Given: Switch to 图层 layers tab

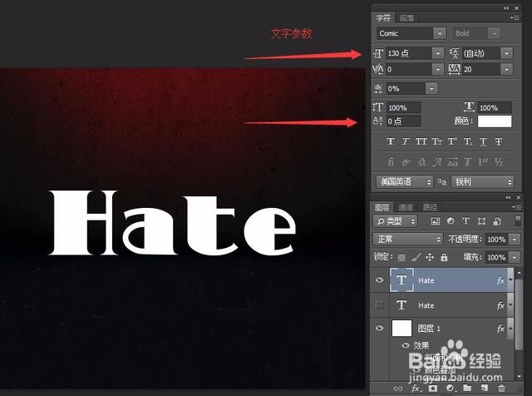Looking at the screenshot, I should click(382, 207).
